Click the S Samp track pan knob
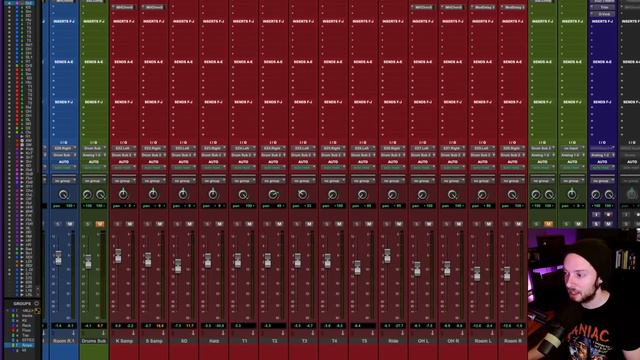This screenshot has width=640, height=360. 153,194
